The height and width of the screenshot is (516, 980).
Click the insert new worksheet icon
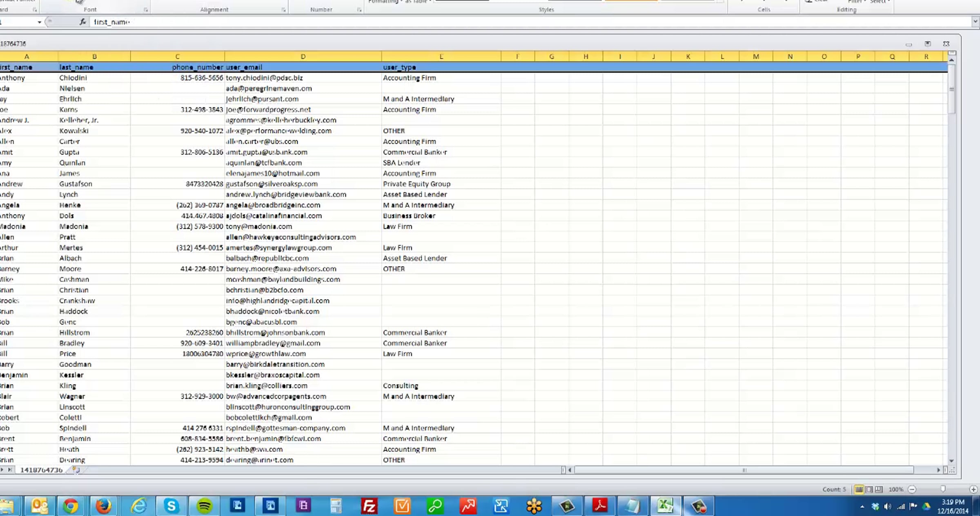pyautogui.click(x=76, y=470)
